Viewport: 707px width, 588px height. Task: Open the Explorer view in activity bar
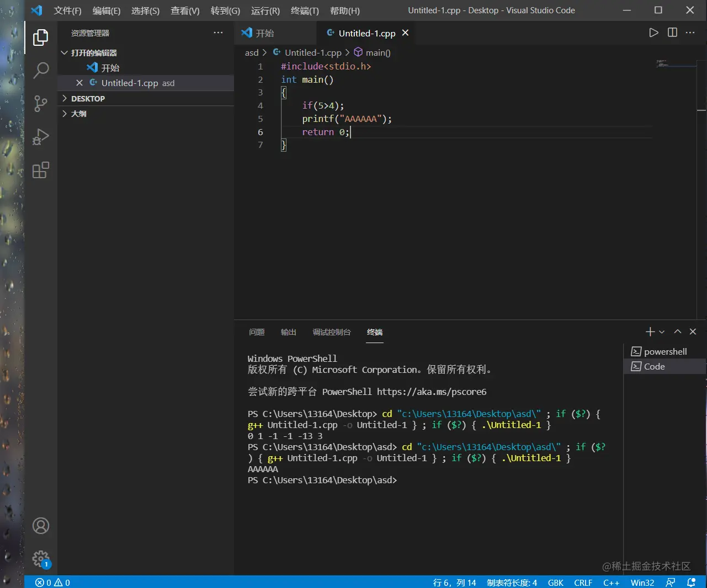tap(40, 38)
